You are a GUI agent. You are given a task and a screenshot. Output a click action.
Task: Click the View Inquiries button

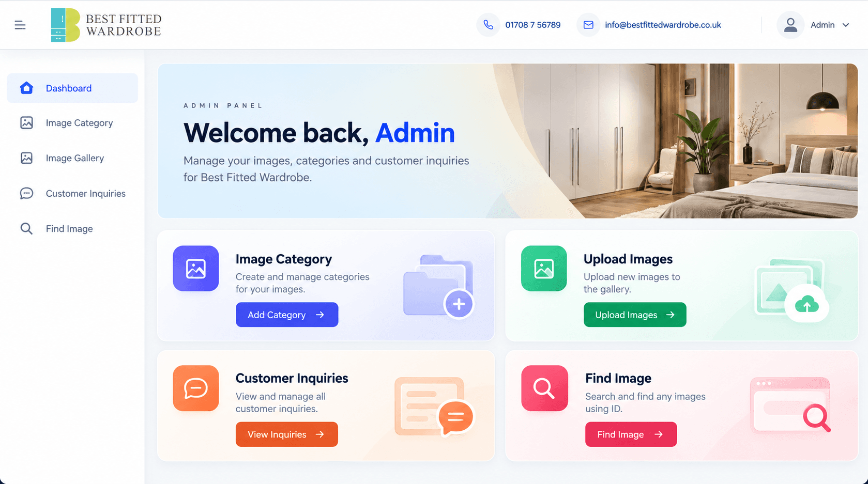[287, 434]
